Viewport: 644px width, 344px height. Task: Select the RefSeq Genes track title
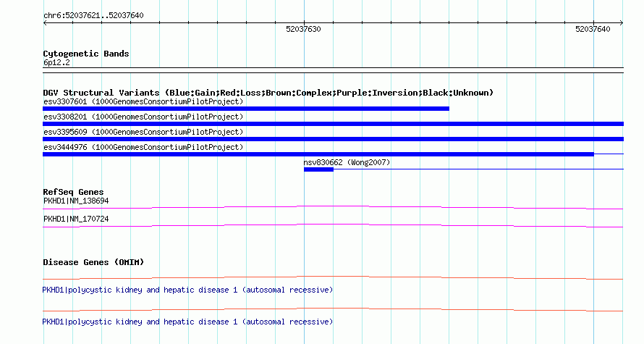(x=73, y=192)
